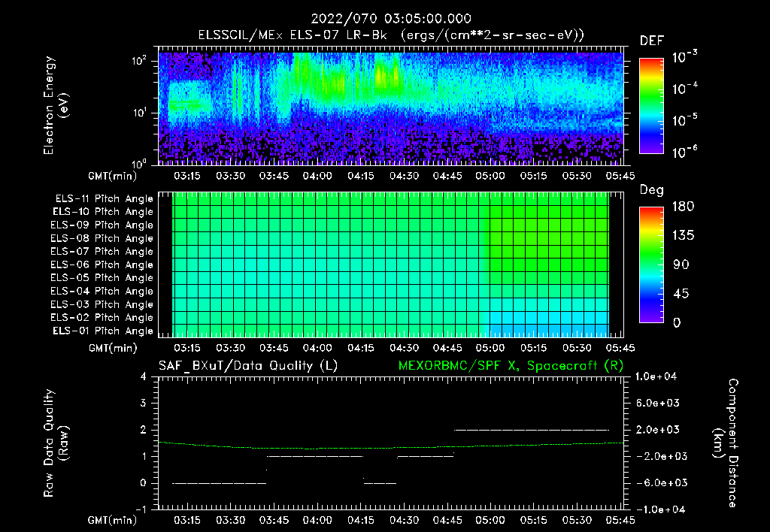
Task: Click the data quality axis value 3
Action: [x=144, y=403]
